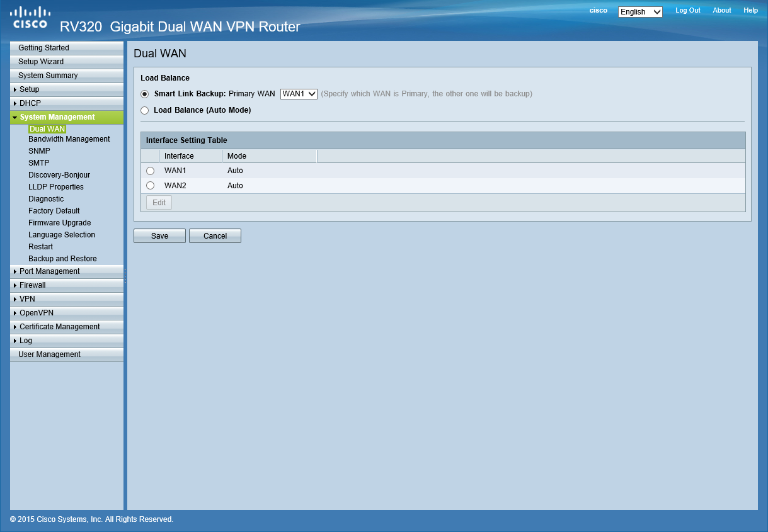Click the Save button
768x532 pixels.
tap(159, 236)
